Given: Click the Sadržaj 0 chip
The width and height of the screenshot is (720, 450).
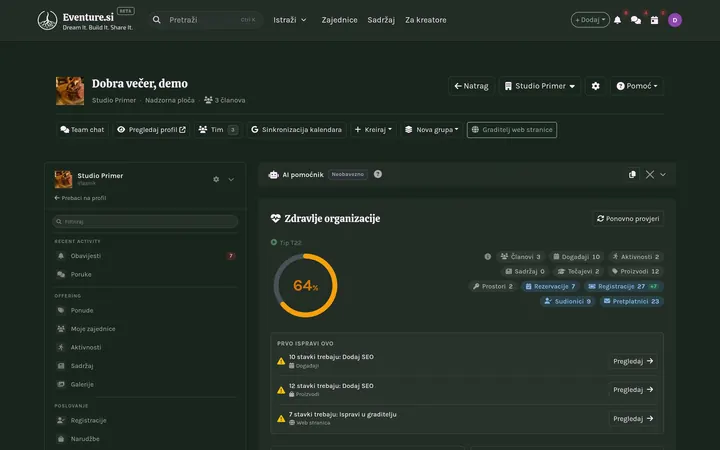Looking at the screenshot, I should [x=525, y=271].
